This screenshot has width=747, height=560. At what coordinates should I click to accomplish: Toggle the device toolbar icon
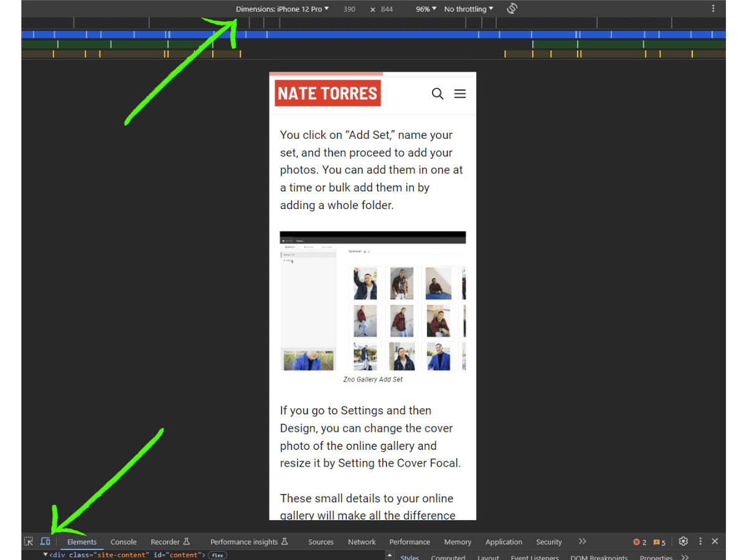[45, 541]
